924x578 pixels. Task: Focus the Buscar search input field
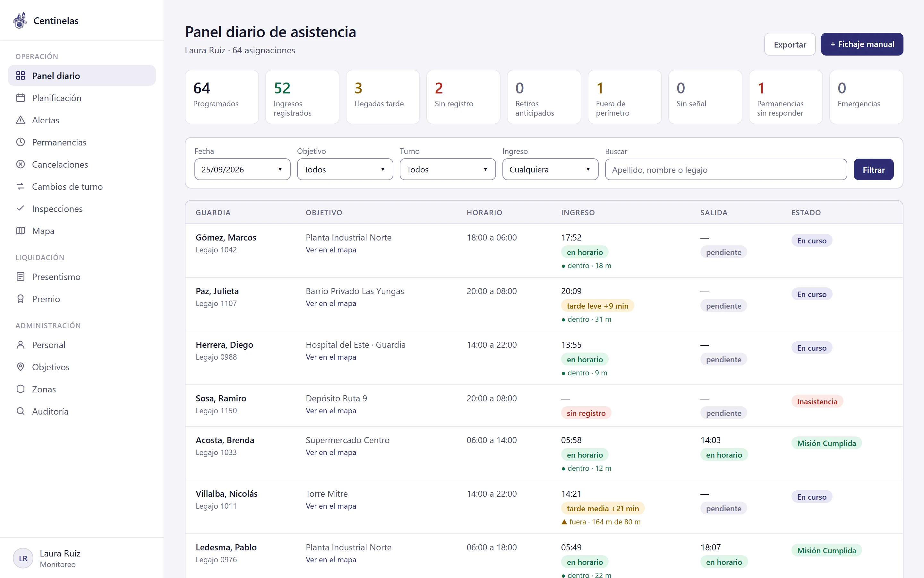point(726,170)
